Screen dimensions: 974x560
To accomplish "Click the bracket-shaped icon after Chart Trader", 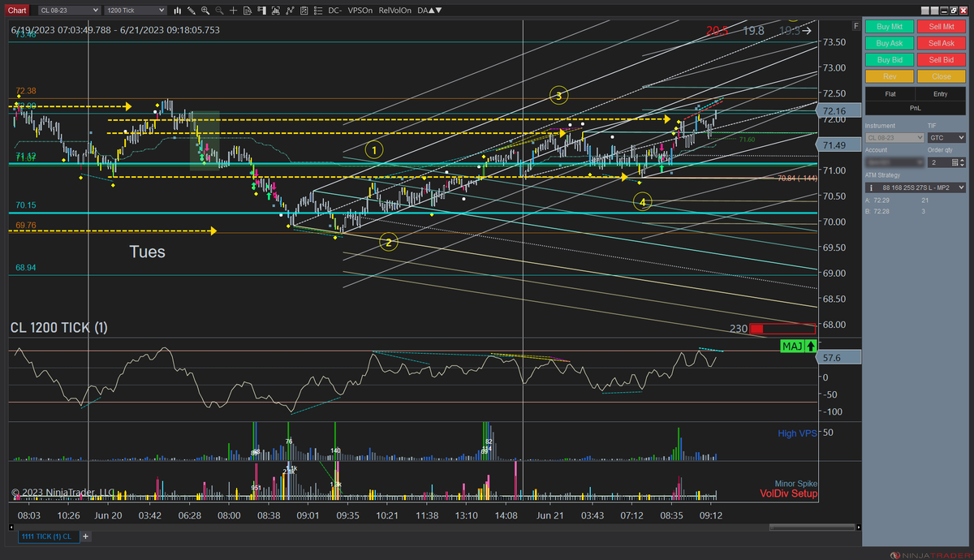I will 275,11.
